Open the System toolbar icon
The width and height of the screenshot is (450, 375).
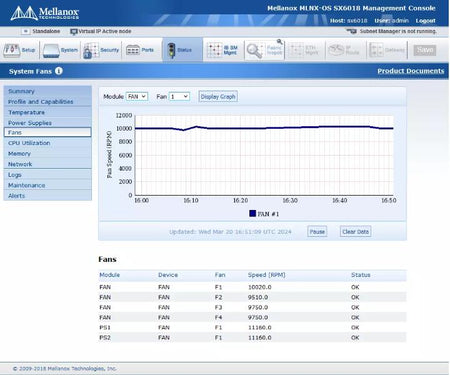point(51,50)
